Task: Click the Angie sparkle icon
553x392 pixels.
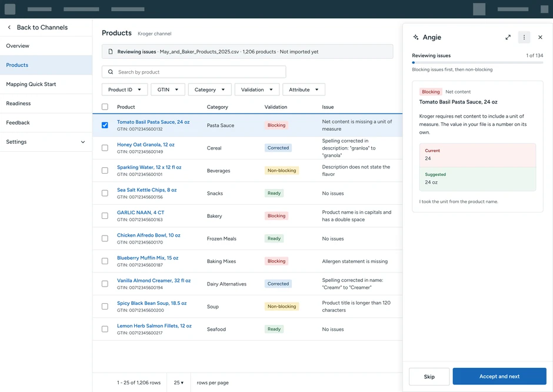Action: [x=416, y=37]
